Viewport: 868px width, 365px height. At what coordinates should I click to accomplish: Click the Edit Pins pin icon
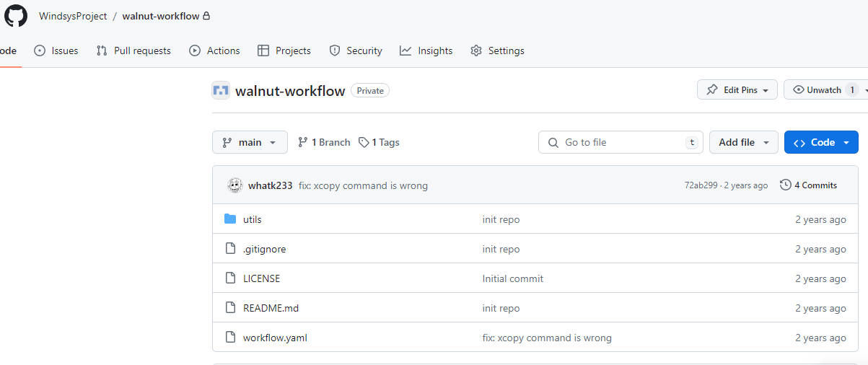[x=712, y=90]
